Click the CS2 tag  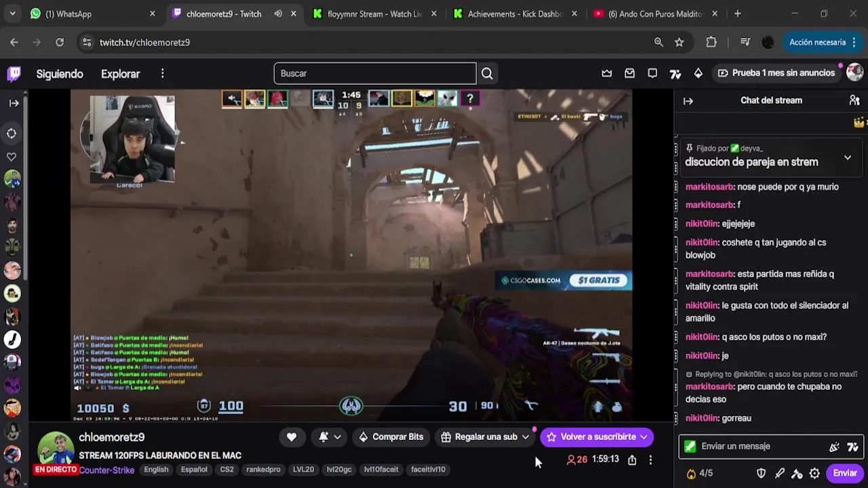click(x=226, y=469)
